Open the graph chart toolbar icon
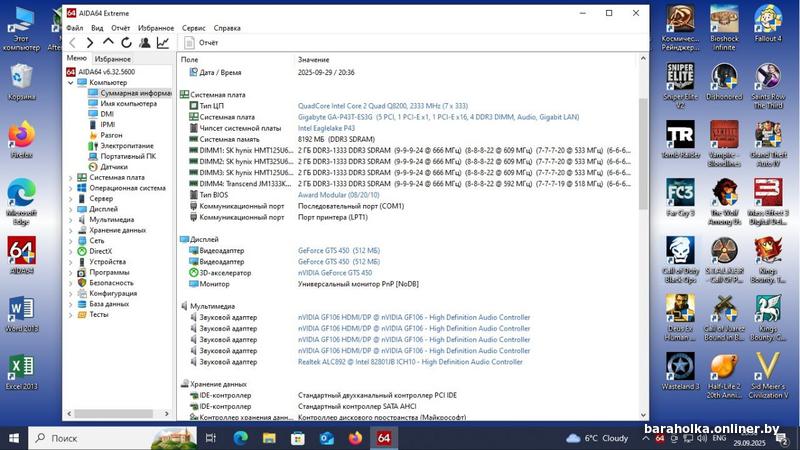Image resolution: width=800 pixels, height=450 pixels. (x=163, y=43)
